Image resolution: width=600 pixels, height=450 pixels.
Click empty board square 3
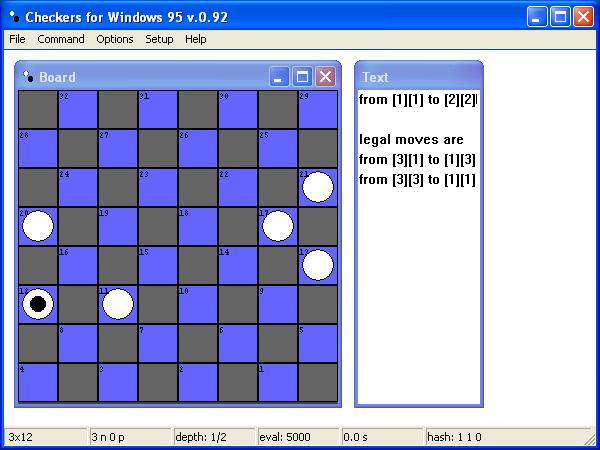(x=118, y=383)
